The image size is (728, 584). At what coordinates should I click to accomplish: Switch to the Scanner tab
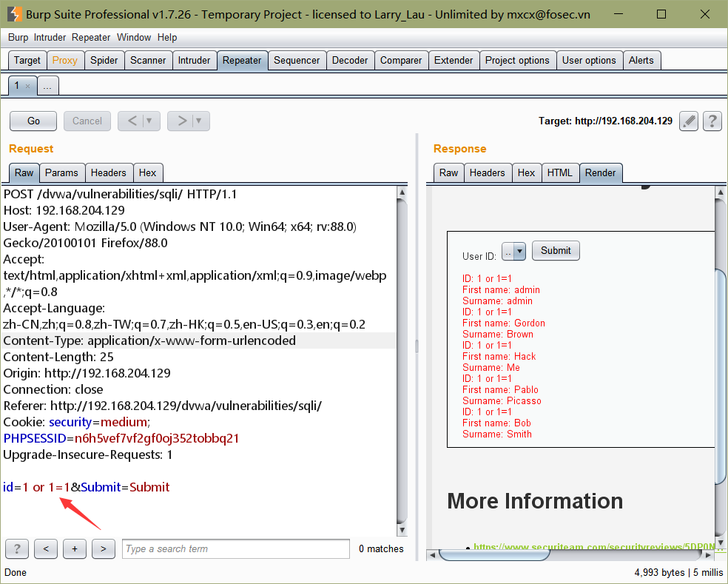coord(148,61)
